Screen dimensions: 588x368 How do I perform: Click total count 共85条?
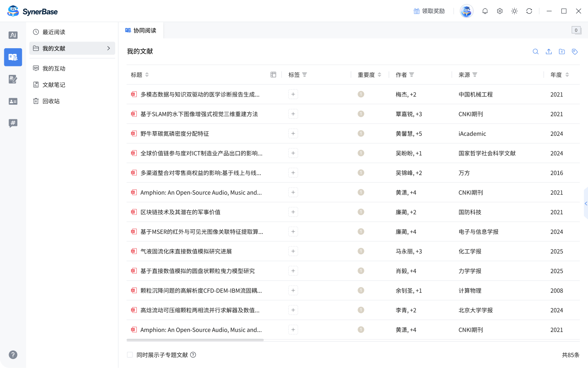tap(570, 355)
